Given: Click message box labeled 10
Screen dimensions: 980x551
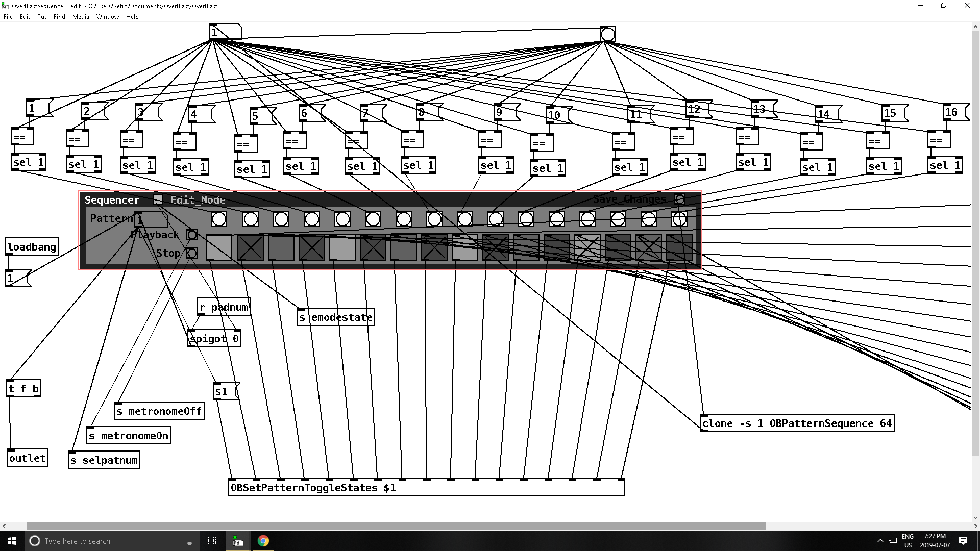Looking at the screenshot, I should click(558, 115).
